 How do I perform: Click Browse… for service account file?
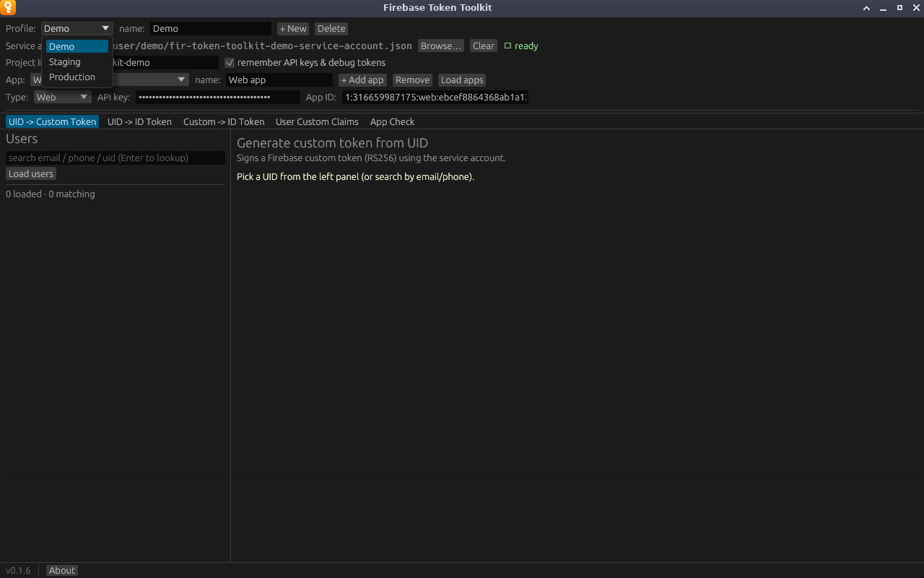(440, 46)
